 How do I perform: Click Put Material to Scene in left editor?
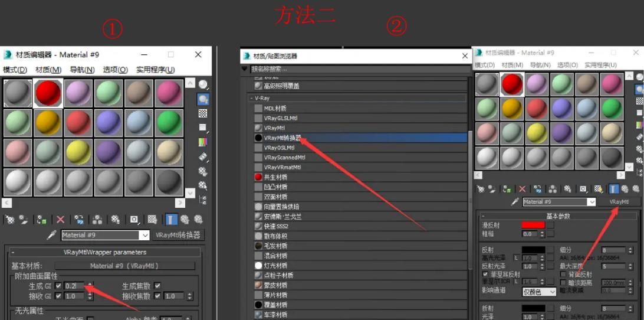[x=24, y=220]
